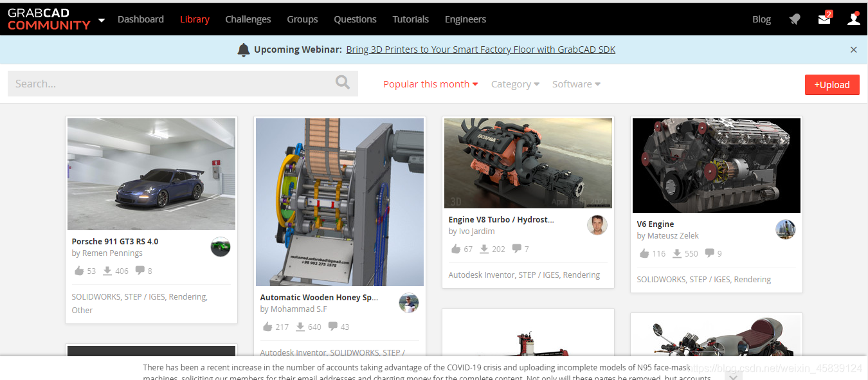The image size is (868, 380).
Task: Click the search magnifier icon
Action: coord(343,82)
